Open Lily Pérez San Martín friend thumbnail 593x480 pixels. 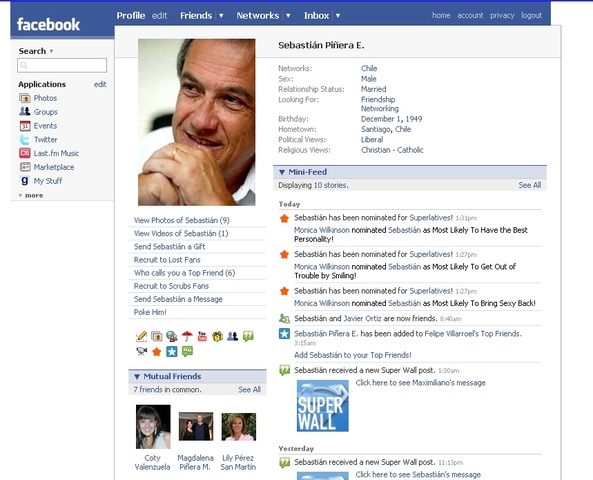[x=239, y=427]
